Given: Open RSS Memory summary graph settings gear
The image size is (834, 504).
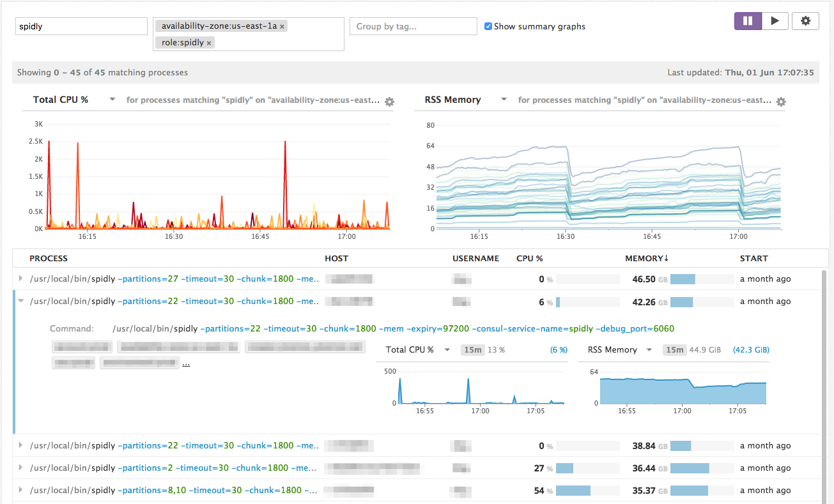Looking at the screenshot, I should 780,102.
